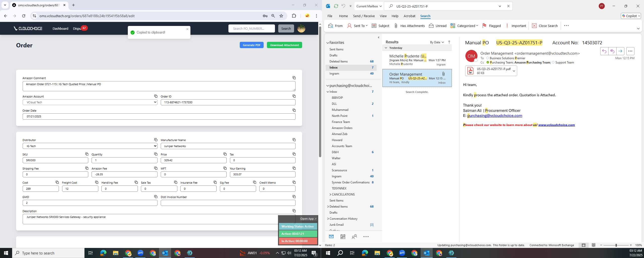Expand Conversation History folder
644x258 pixels.
click(x=328, y=218)
